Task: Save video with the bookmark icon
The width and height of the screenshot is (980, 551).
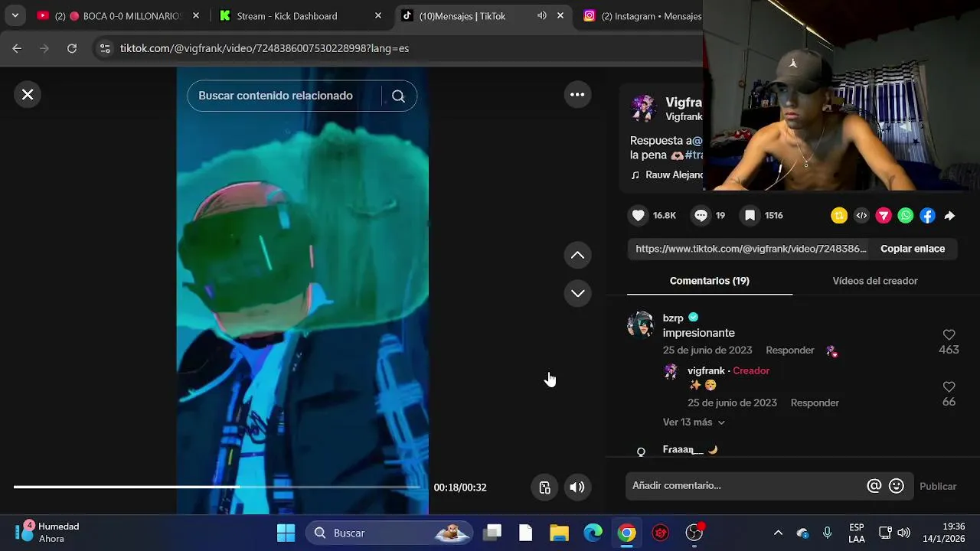Action: (750, 216)
